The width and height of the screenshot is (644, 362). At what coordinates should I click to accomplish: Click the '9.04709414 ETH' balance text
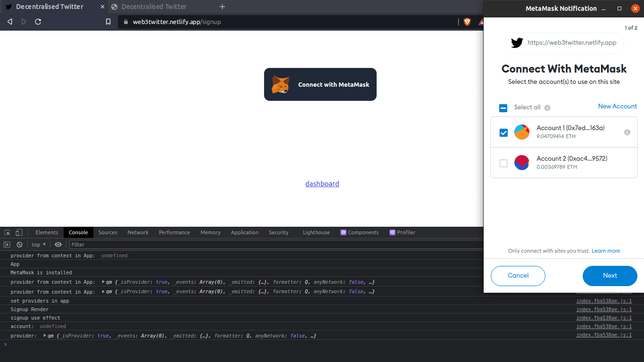(x=556, y=136)
